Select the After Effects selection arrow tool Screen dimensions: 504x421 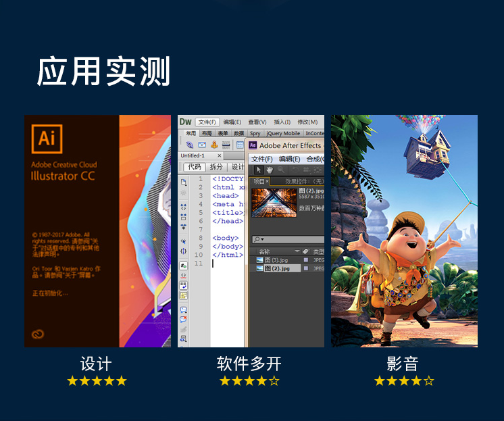[x=258, y=170]
